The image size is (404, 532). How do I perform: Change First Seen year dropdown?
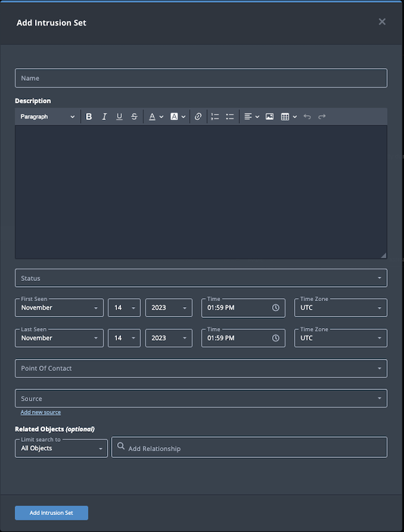point(169,308)
